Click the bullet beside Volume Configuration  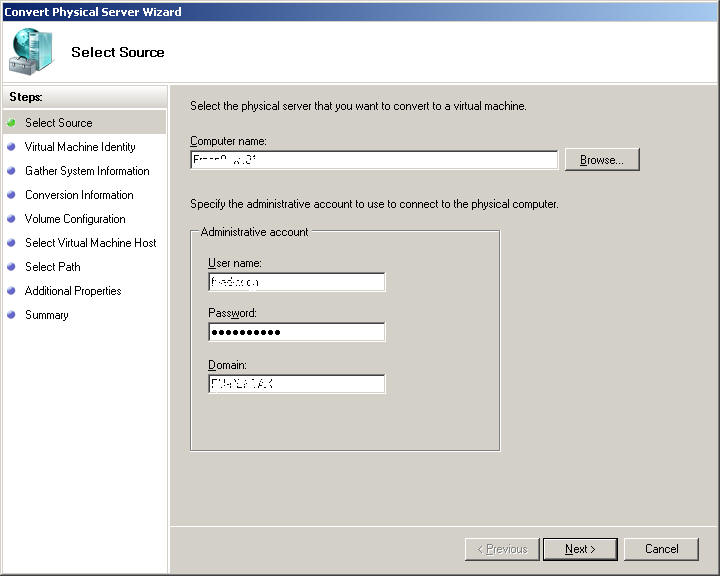pyautogui.click(x=11, y=219)
